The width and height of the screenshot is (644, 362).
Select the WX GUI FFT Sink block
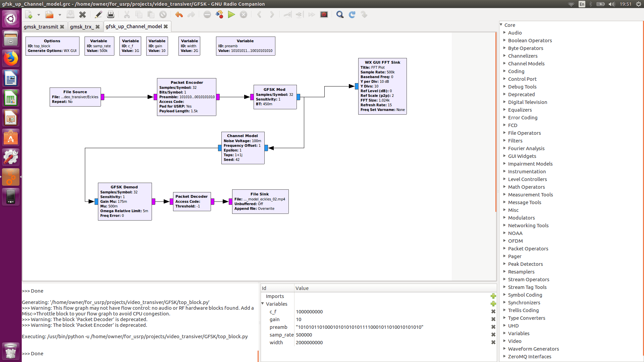pos(382,86)
